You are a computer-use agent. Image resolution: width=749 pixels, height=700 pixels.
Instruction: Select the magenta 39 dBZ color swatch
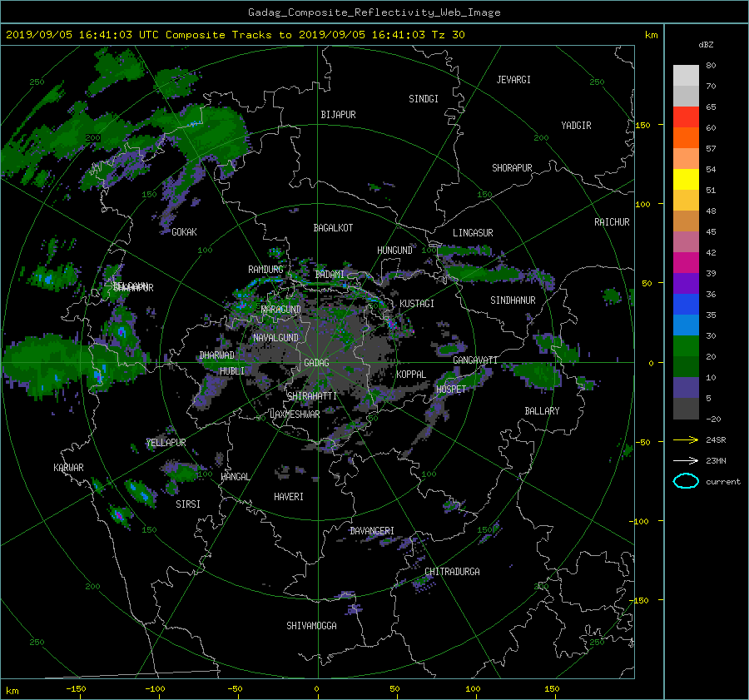686,263
